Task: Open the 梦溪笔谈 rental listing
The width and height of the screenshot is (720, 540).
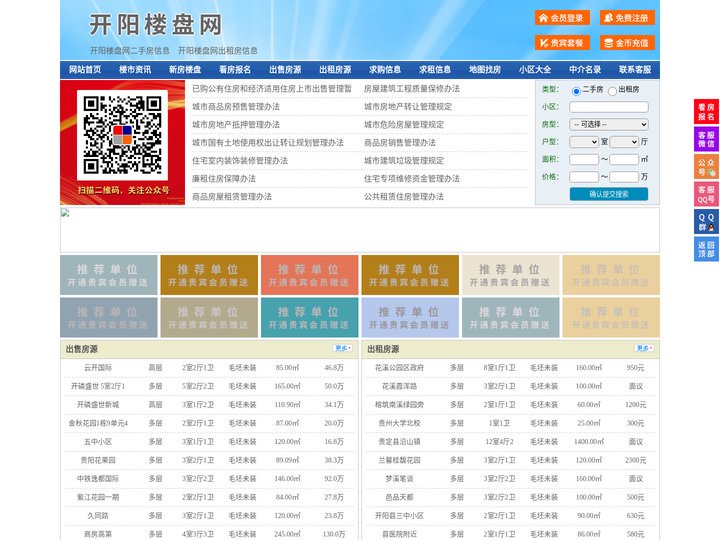Action: coord(399,478)
